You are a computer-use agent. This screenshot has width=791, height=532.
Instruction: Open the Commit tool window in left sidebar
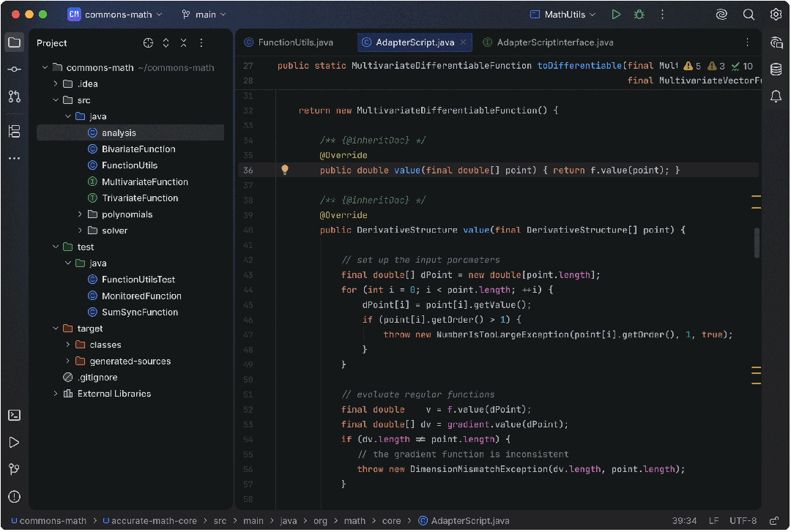pos(14,69)
